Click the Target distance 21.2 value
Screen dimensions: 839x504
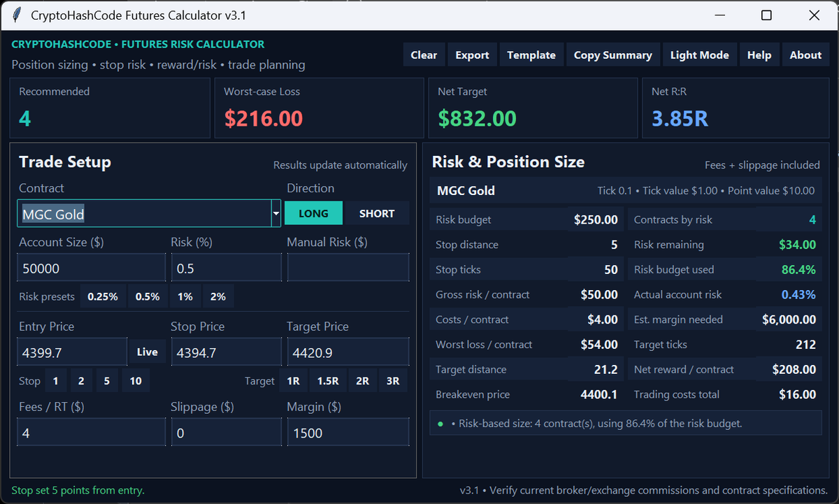click(606, 369)
